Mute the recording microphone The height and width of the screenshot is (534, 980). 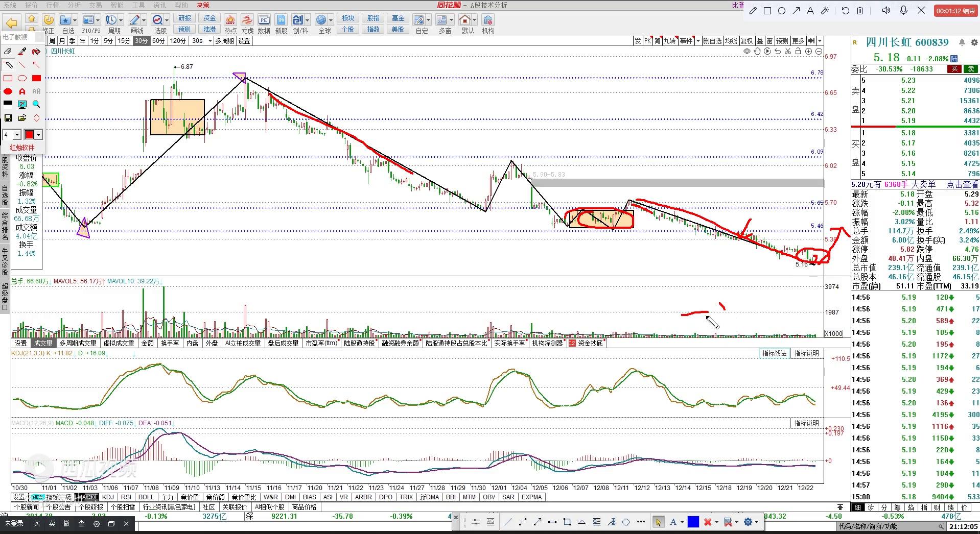904,11
